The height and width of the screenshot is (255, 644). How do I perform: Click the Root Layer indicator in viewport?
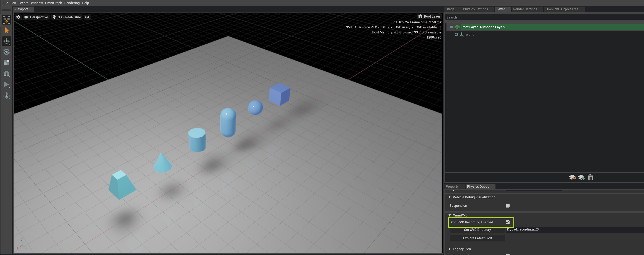[429, 16]
